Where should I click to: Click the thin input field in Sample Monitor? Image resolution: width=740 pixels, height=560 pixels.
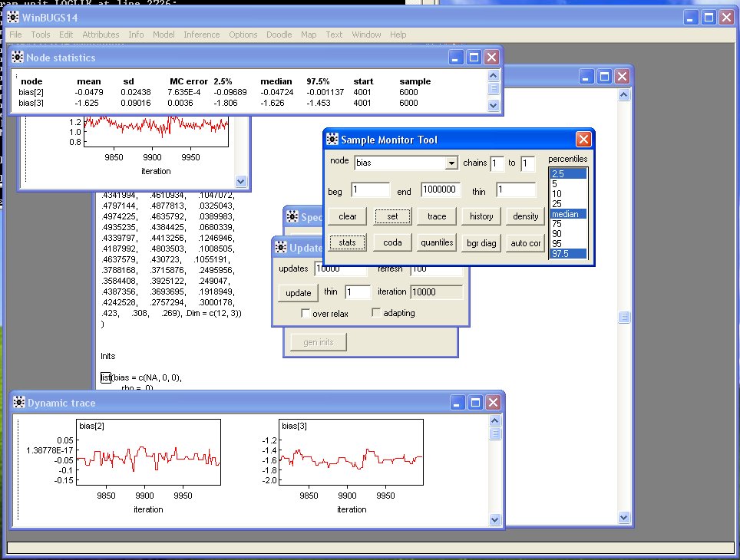click(516, 189)
